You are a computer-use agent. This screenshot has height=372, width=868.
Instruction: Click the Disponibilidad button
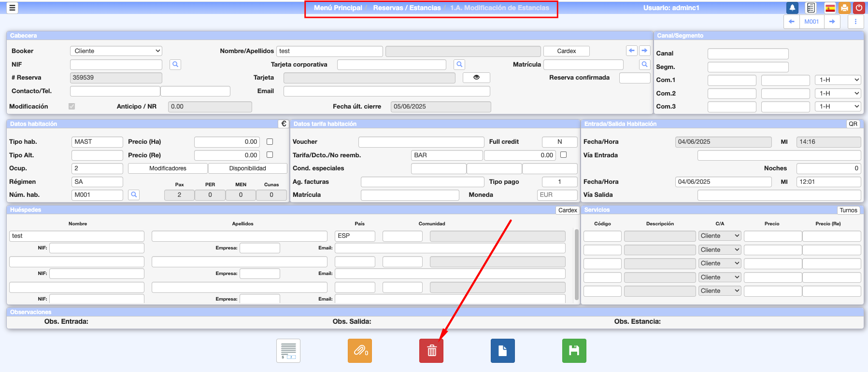pyautogui.click(x=247, y=168)
